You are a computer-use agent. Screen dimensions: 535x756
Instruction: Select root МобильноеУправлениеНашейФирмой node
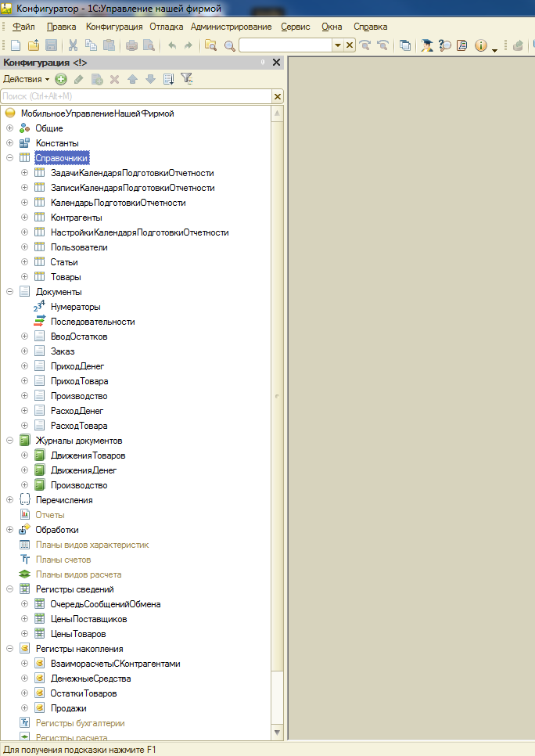coord(97,113)
